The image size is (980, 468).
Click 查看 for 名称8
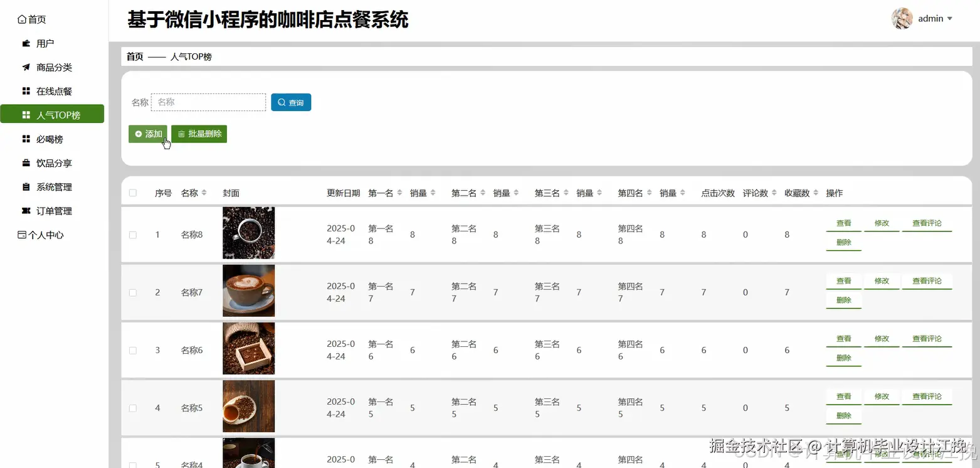pos(843,223)
